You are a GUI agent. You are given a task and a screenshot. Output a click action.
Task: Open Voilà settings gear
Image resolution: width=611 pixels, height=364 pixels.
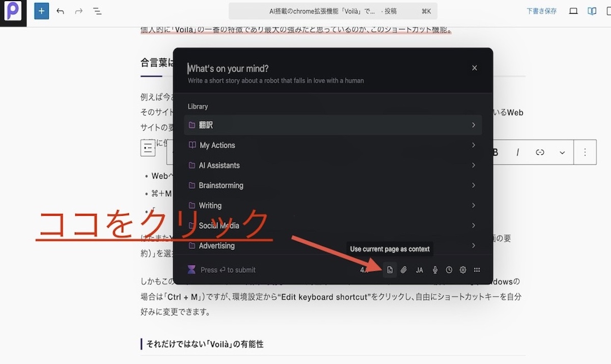coord(463,270)
